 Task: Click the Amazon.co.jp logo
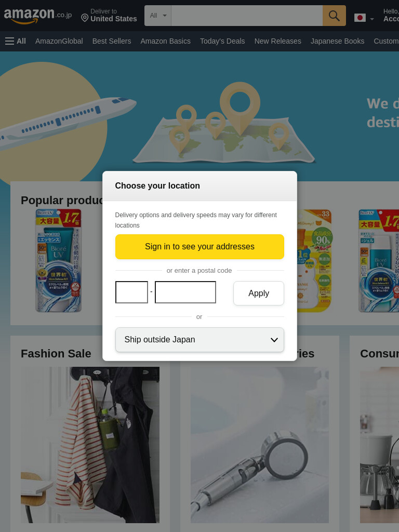(37, 16)
